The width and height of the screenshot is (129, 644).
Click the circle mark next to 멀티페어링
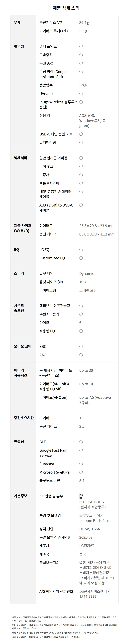click(81, 143)
